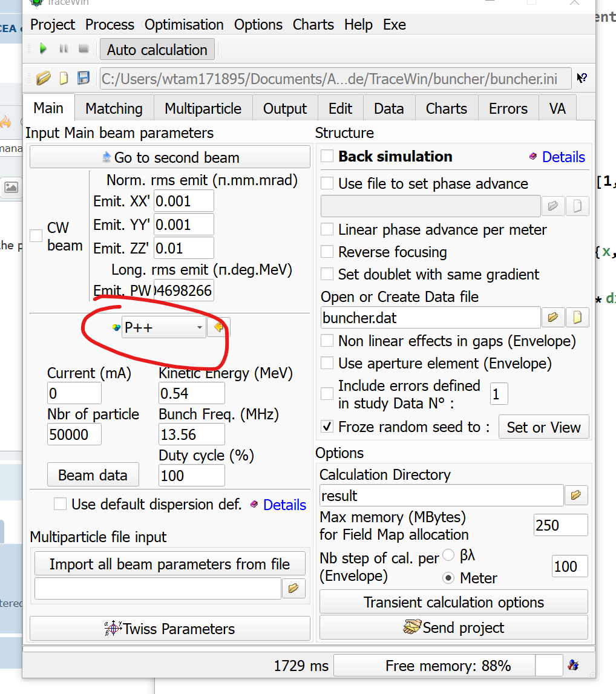The height and width of the screenshot is (694, 616).
Task: Browse for phase advance file folder icon
Action: coord(552,206)
